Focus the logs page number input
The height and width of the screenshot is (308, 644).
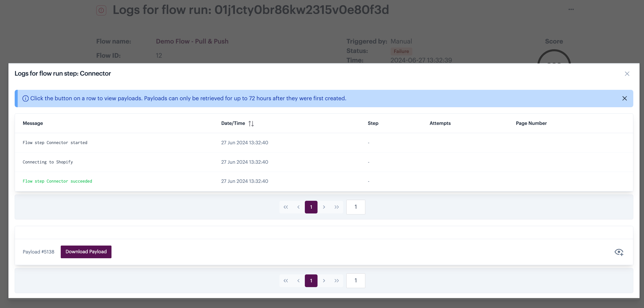pyautogui.click(x=356, y=207)
